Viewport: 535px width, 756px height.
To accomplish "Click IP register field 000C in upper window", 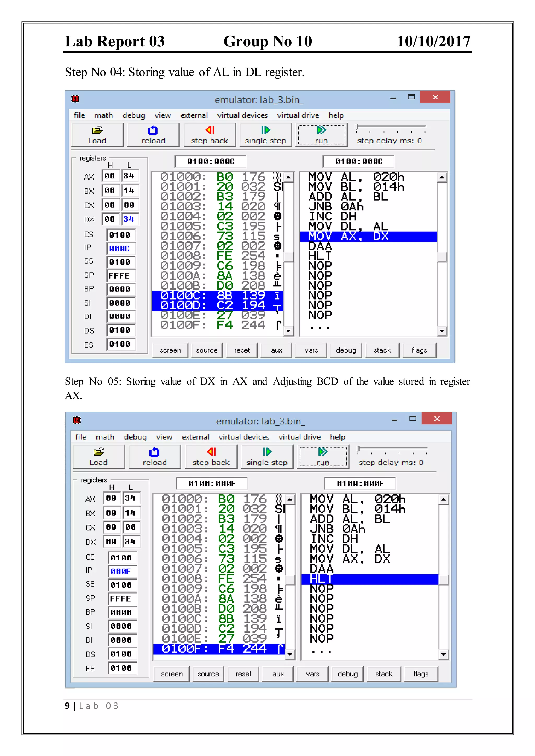I will [x=121, y=249].
